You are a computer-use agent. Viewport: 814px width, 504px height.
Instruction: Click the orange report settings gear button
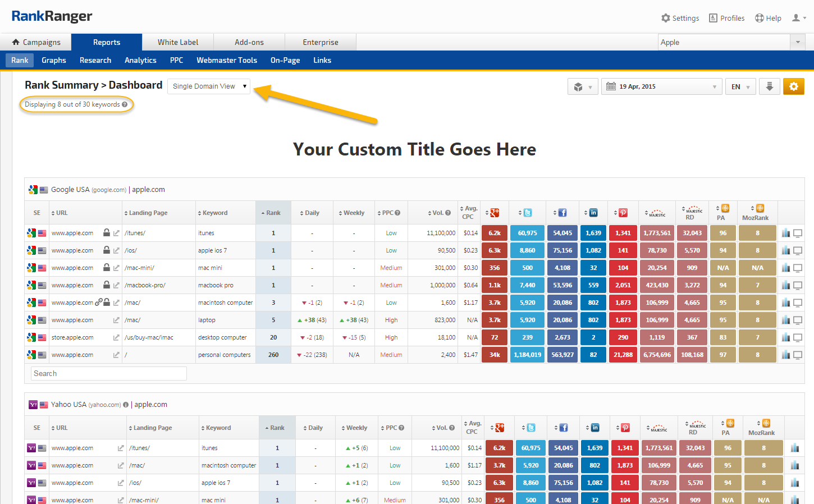click(793, 86)
